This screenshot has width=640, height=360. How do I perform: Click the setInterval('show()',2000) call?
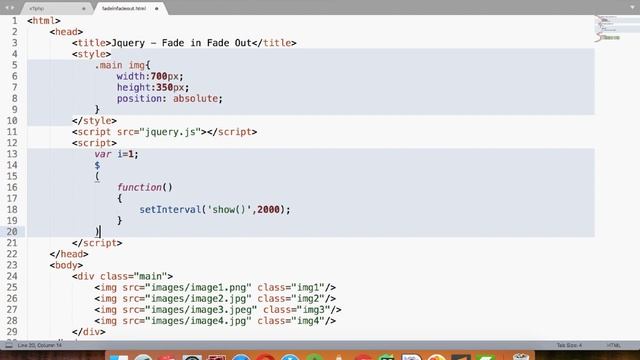215,209
